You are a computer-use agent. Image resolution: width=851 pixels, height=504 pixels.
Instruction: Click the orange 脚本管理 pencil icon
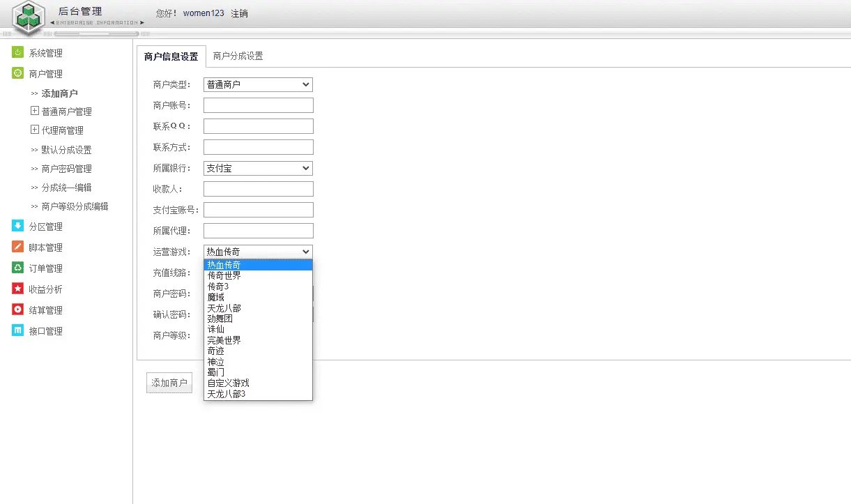point(17,247)
